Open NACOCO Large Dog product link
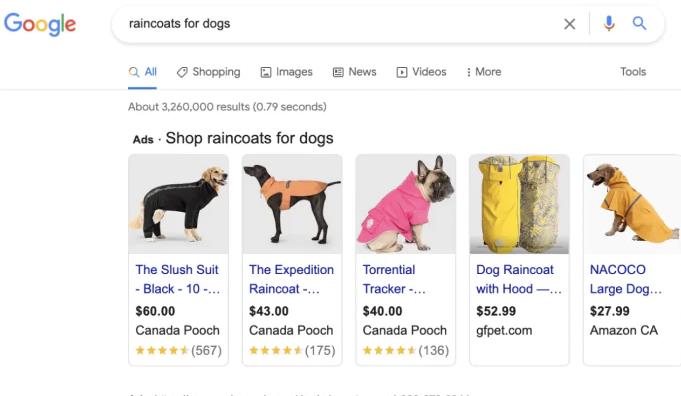The width and height of the screenshot is (681, 396). [x=625, y=279]
